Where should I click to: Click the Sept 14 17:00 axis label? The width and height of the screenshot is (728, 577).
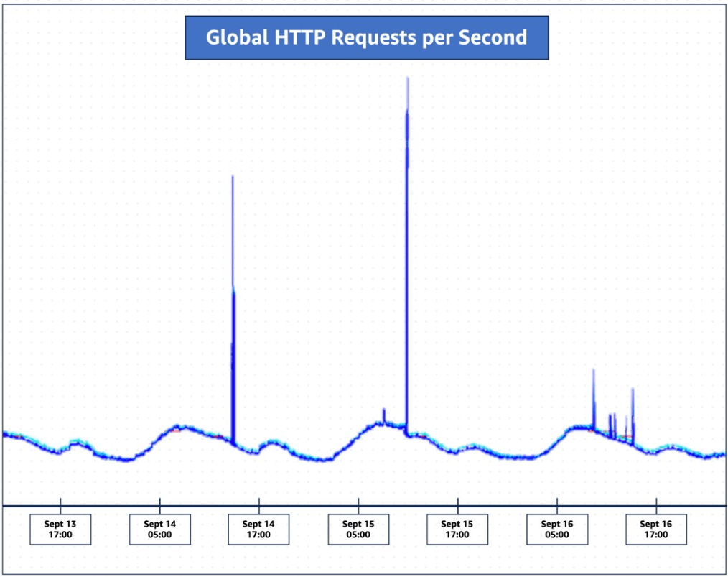tap(258, 529)
